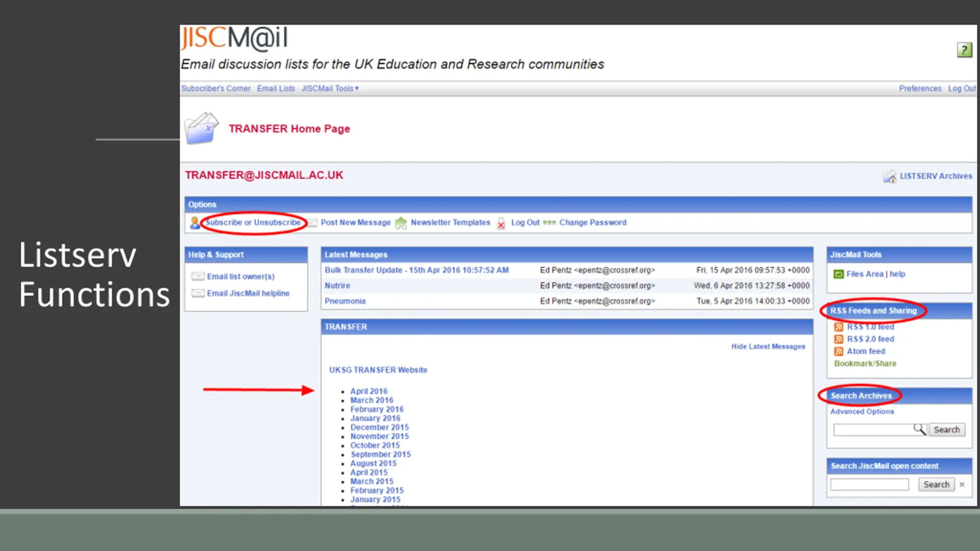This screenshot has width=980, height=551.
Task: Click Subscribe or Unsubscribe link
Action: 253,222
